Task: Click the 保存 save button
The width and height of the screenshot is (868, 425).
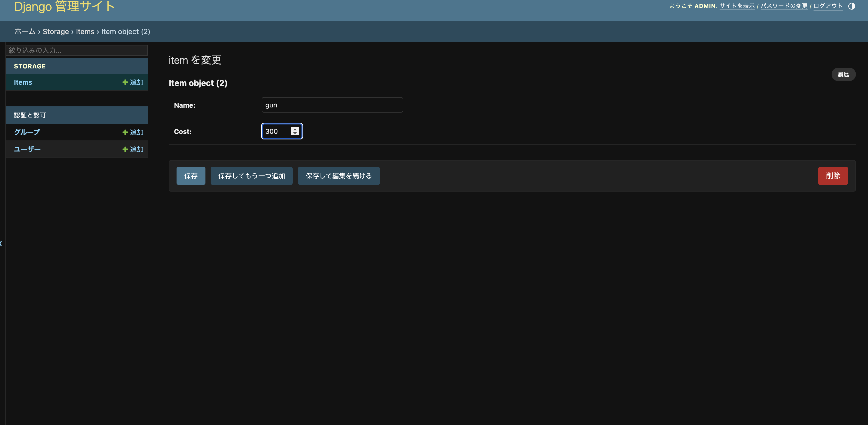Action: (x=191, y=176)
